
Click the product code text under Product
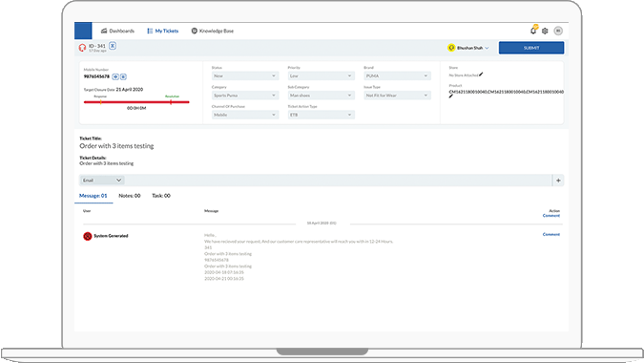tap(507, 92)
